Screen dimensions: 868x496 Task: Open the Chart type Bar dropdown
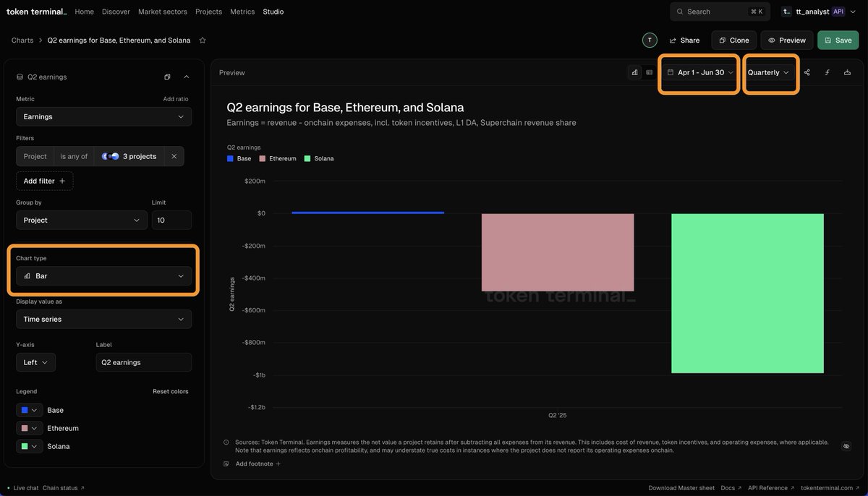pyautogui.click(x=104, y=276)
